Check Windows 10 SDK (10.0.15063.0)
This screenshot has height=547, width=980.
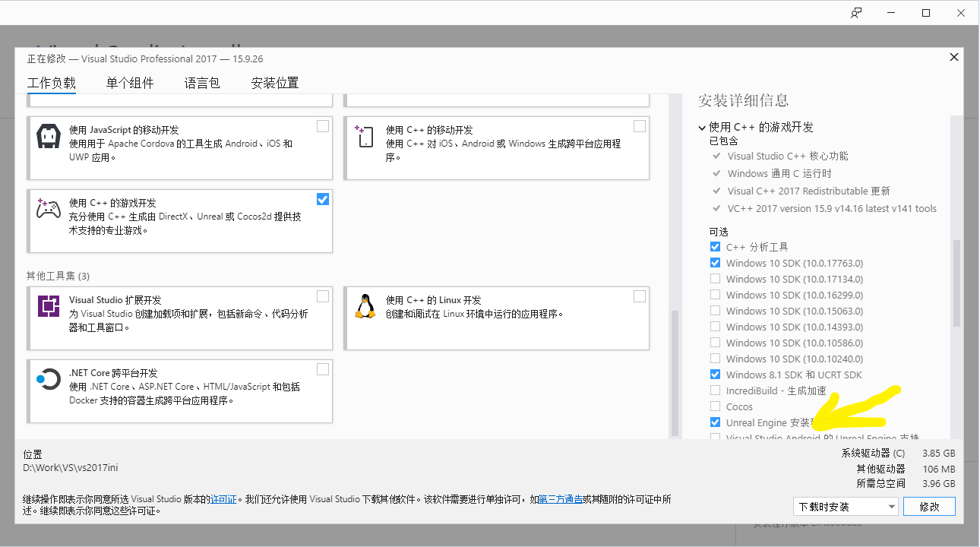click(x=715, y=311)
